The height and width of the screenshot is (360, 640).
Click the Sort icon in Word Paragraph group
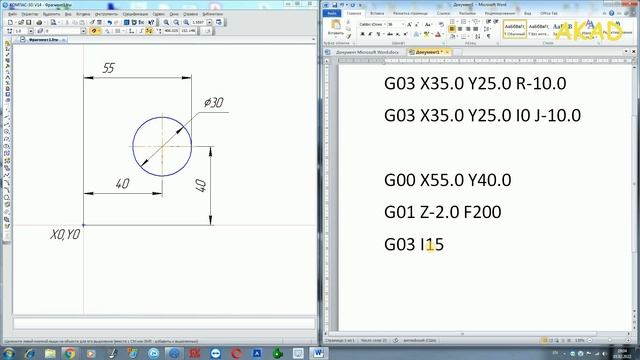tap(477, 36)
